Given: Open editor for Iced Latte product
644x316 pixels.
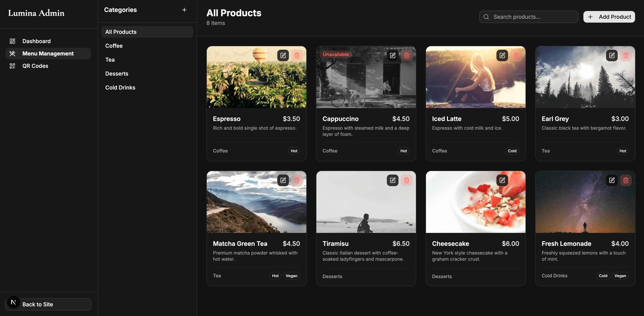Looking at the screenshot, I should click(x=502, y=55).
